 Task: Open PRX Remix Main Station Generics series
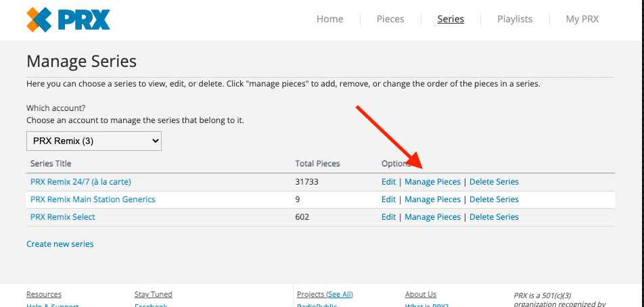point(93,199)
